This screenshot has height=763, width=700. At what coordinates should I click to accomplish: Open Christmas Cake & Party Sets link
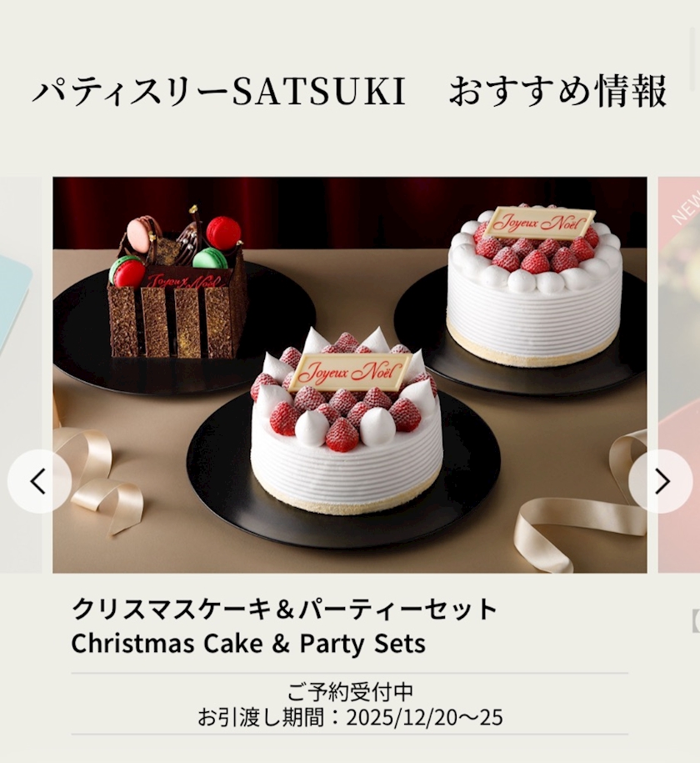pyautogui.click(x=248, y=644)
